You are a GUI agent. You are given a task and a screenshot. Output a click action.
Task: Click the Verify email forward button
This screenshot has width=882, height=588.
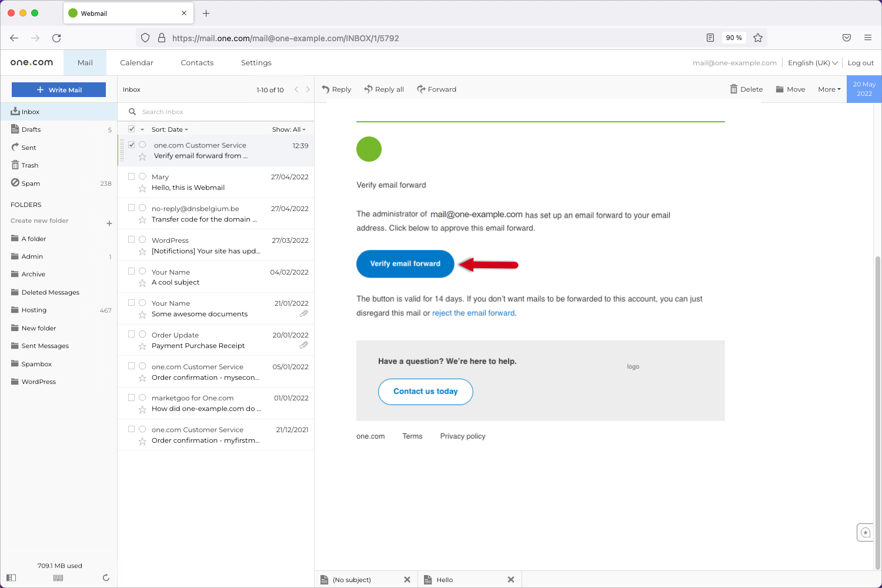click(x=405, y=264)
